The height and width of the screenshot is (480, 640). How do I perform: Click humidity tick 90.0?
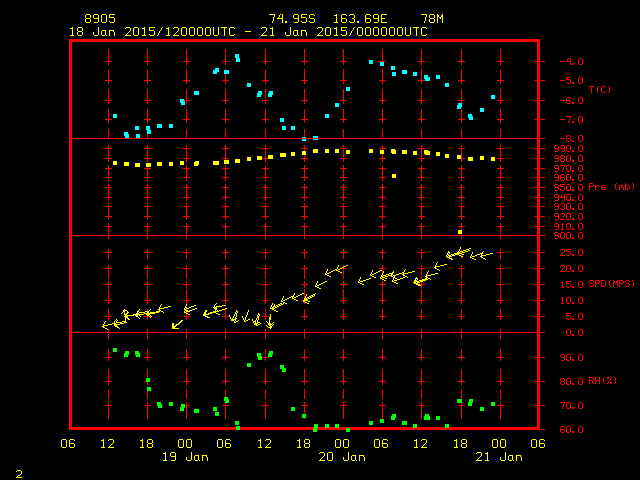(x=571, y=358)
